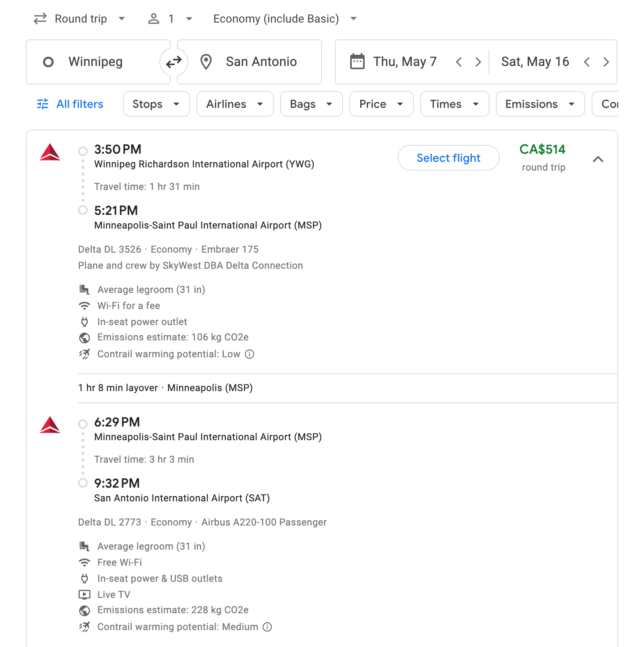Click the calendar icon beside departure date
Screen dimensions: 644x647
click(356, 61)
